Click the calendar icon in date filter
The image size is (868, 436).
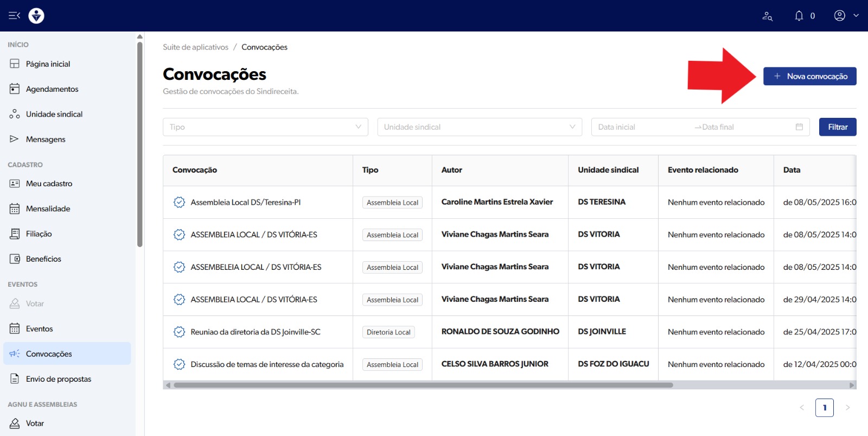point(799,127)
